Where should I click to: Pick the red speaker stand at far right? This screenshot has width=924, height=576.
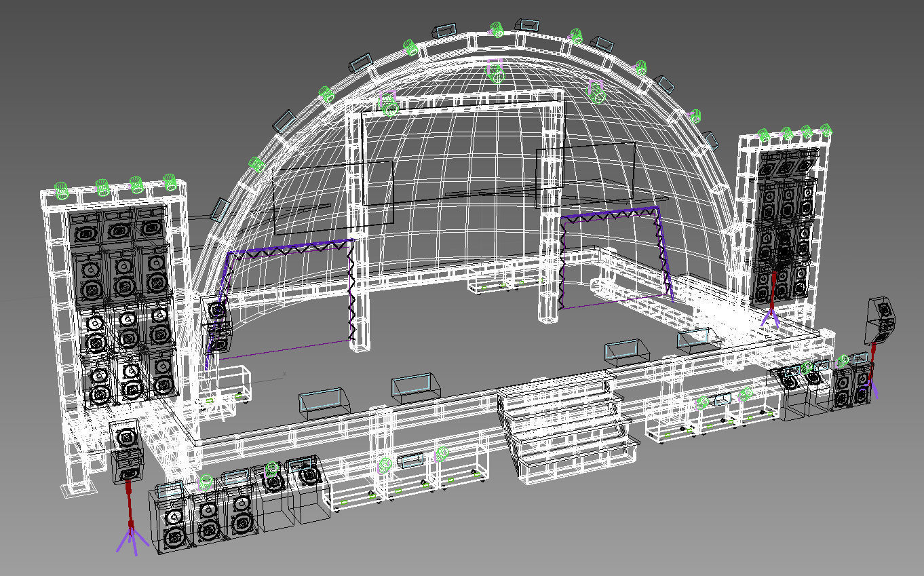click(x=873, y=370)
